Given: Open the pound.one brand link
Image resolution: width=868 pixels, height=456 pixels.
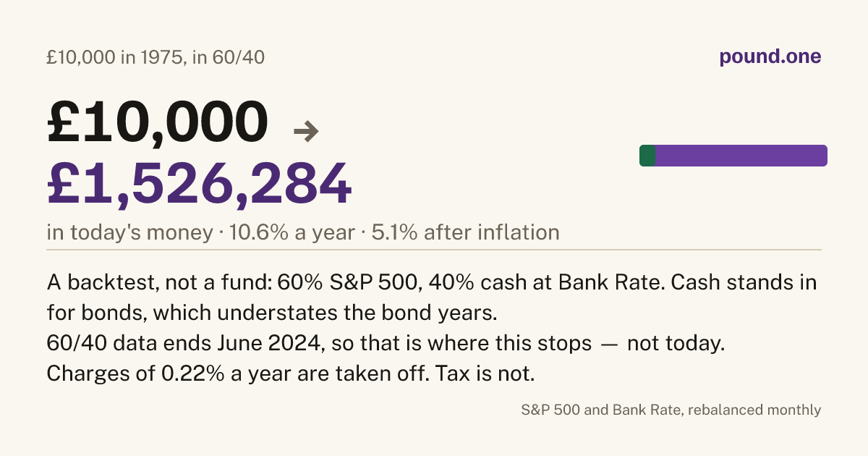Looking at the screenshot, I should pyautogui.click(x=770, y=57).
